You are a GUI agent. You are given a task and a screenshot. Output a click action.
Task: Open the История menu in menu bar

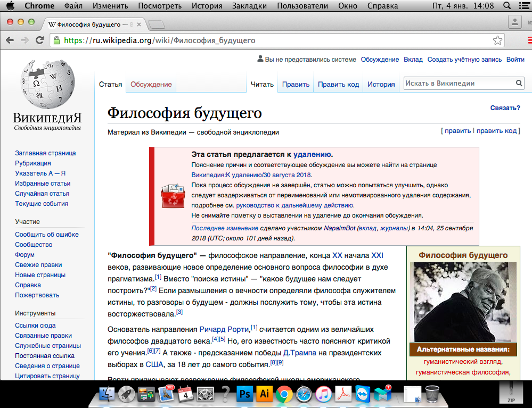pyautogui.click(x=207, y=6)
